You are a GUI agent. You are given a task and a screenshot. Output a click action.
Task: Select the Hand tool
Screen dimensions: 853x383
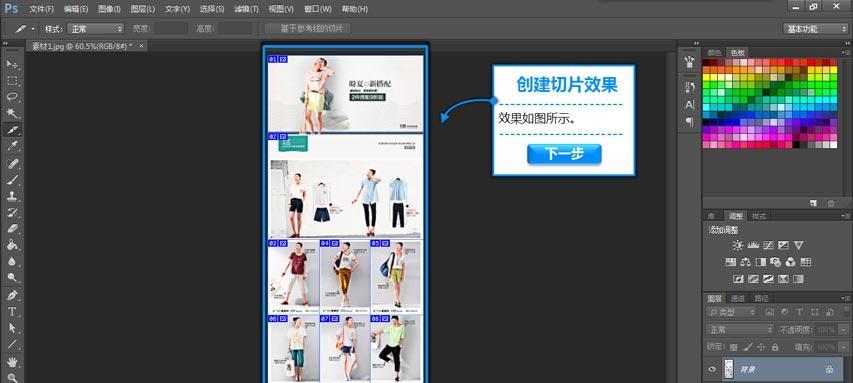[x=12, y=362]
